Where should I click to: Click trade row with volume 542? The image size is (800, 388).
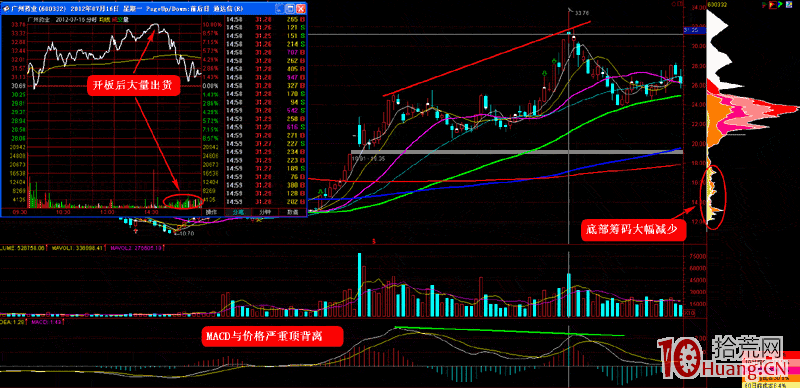[266, 110]
